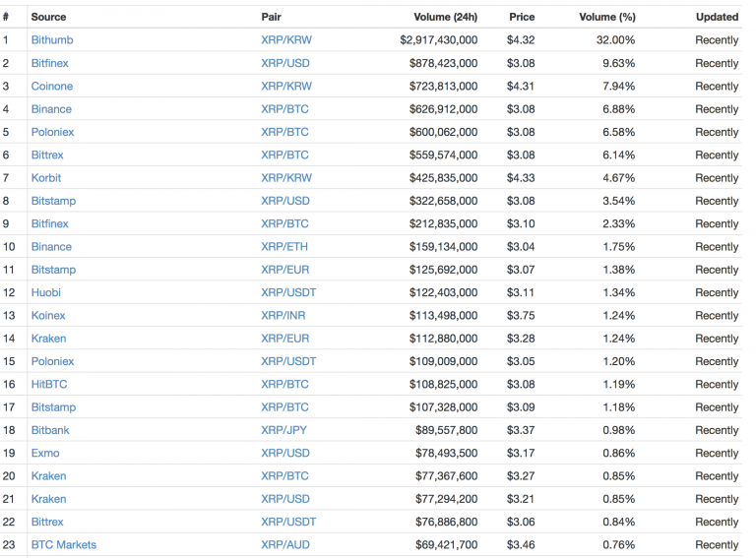
Task: Select the $4.33 price in Korbit row
Action: (521, 178)
